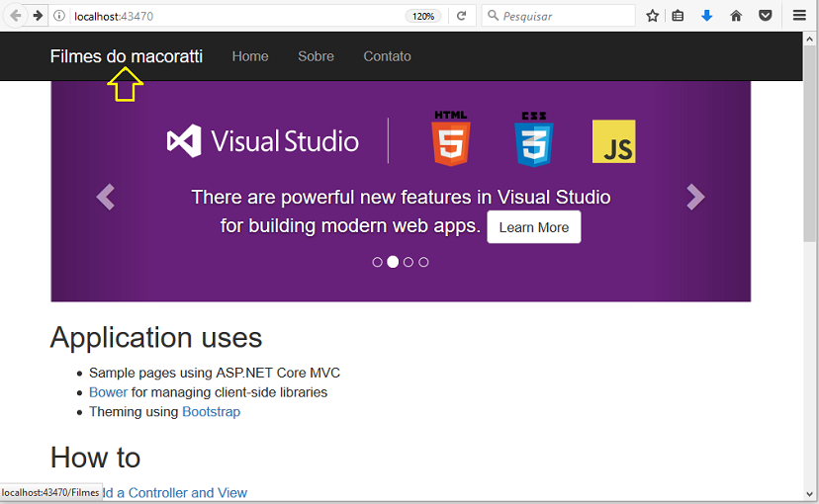Open downloads via blue arrow icon
Image resolution: width=819 pixels, height=504 pixels.
pos(706,16)
